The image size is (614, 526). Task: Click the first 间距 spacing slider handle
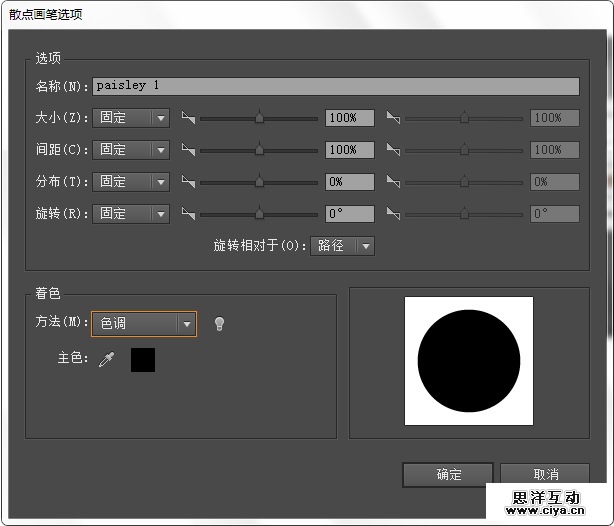(259, 150)
